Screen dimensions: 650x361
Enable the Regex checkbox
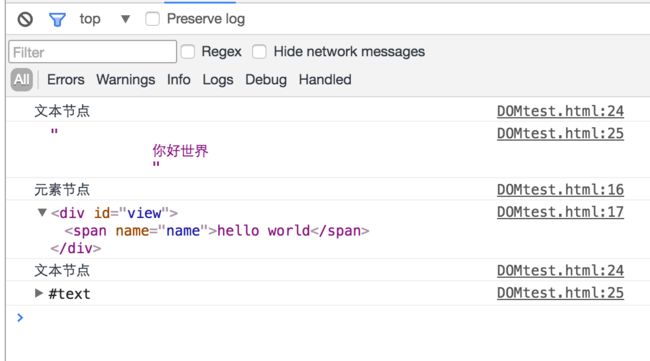(187, 52)
